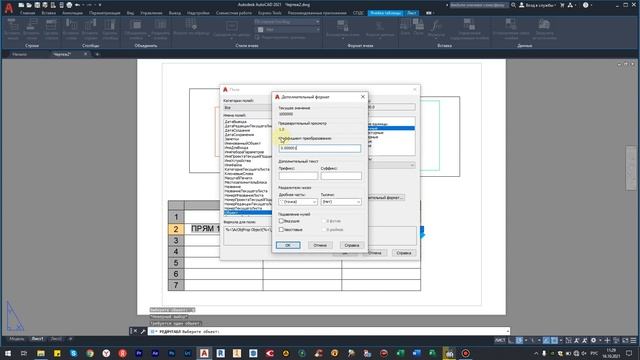Image resolution: width=640 pixels, height=360 pixels.
Task: Click the workspace switching gear in status bar
Action: point(593,340)
